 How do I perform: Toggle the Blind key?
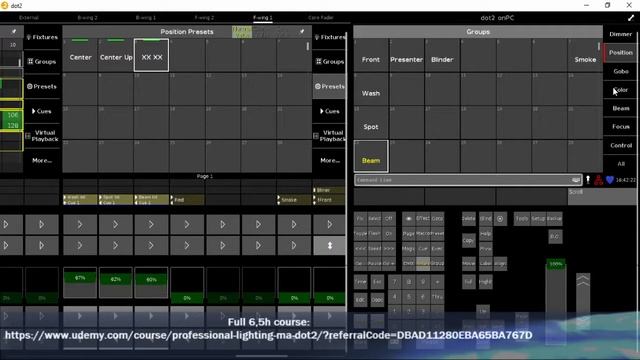(486, 219)
